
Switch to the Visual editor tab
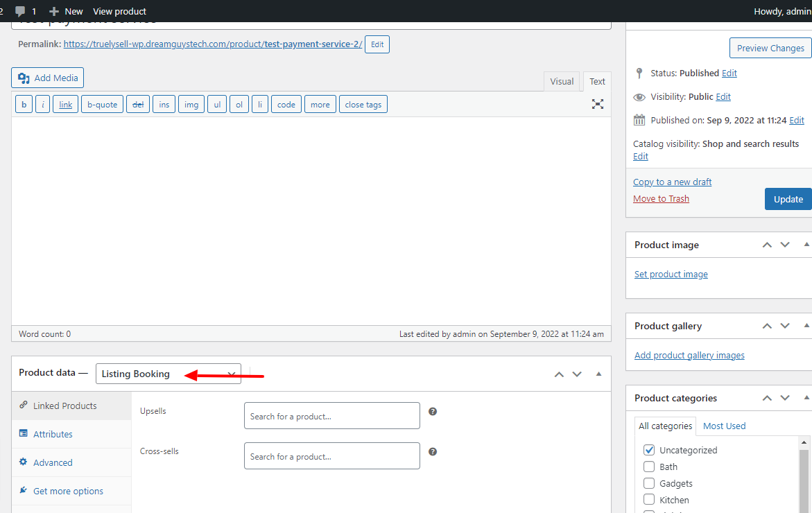tap(562, 81)
